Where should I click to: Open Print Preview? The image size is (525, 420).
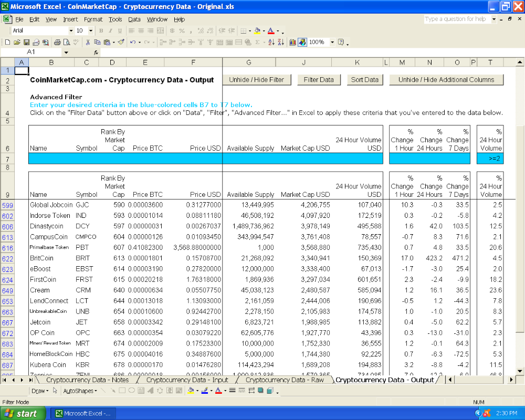click(x=67, y=42)
